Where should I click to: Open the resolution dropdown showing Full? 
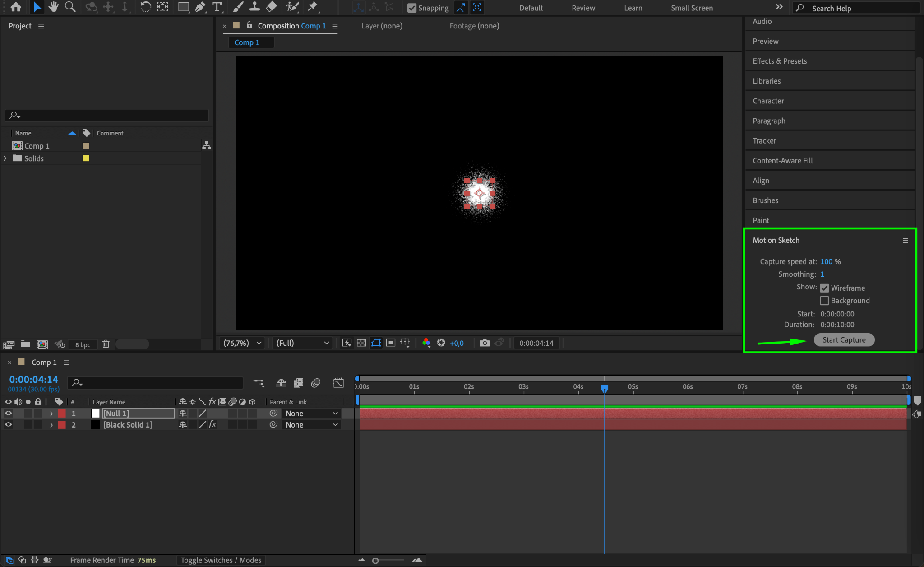[x=302, y=343]
